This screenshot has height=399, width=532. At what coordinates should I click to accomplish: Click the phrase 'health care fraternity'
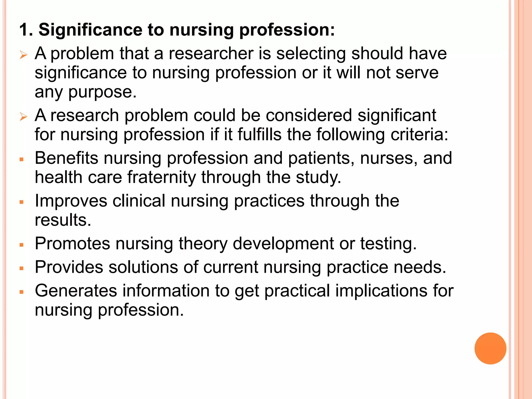[115, 177]
